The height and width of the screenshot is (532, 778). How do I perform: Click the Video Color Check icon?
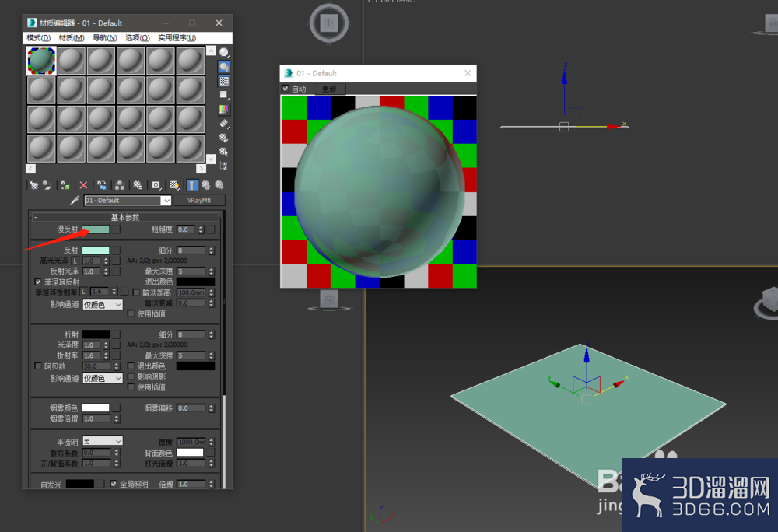click(224, 109)
